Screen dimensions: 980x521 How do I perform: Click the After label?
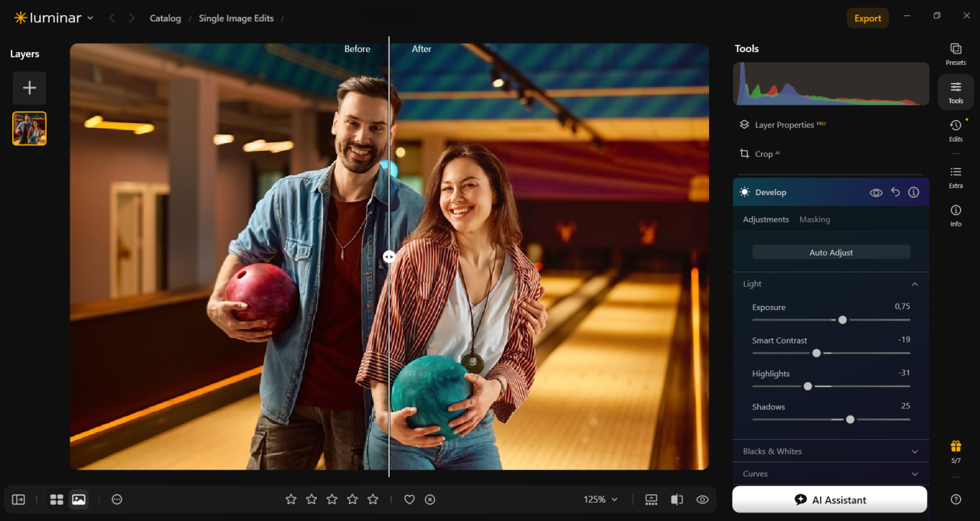point(422,49)
